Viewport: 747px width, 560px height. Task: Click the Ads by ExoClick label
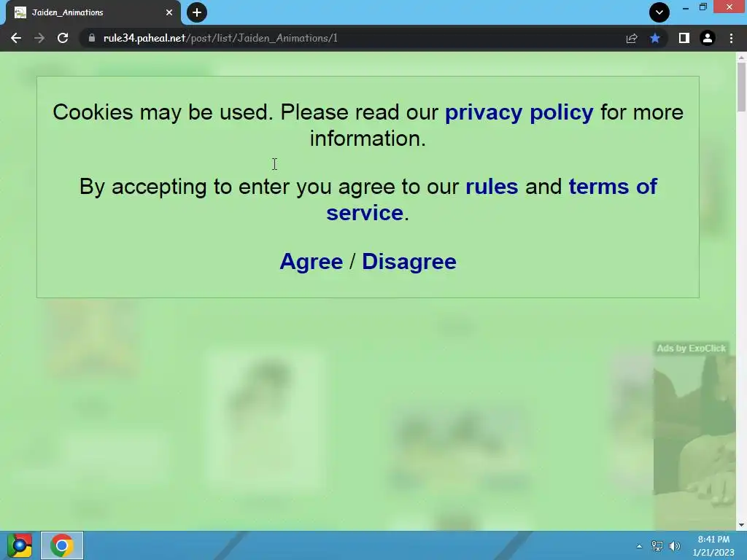click(692, 348)
